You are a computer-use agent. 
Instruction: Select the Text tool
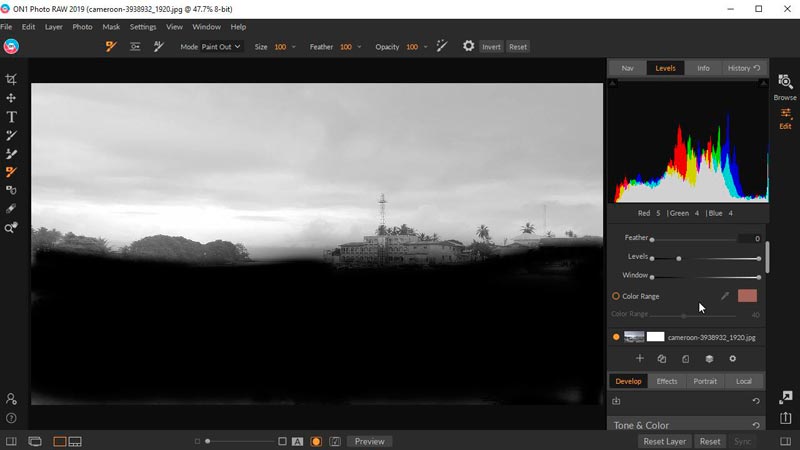pos(11,117)
